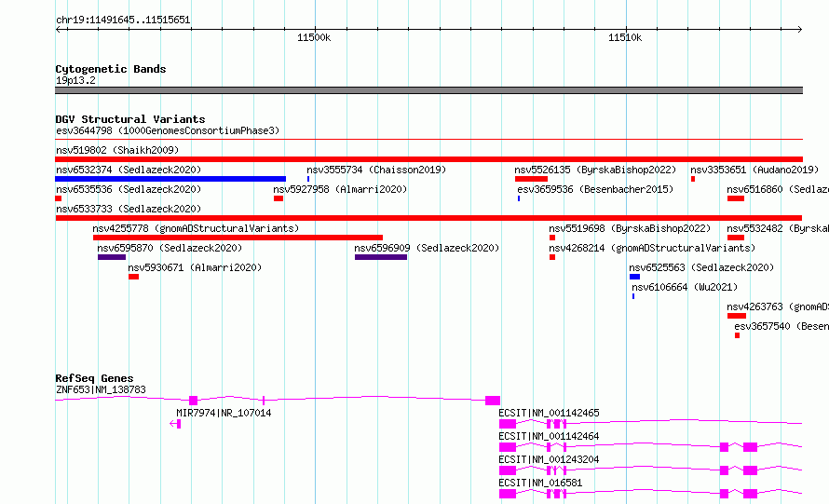Open the ECSIT|NM_016581 transcript label

(x=540, y=483)
